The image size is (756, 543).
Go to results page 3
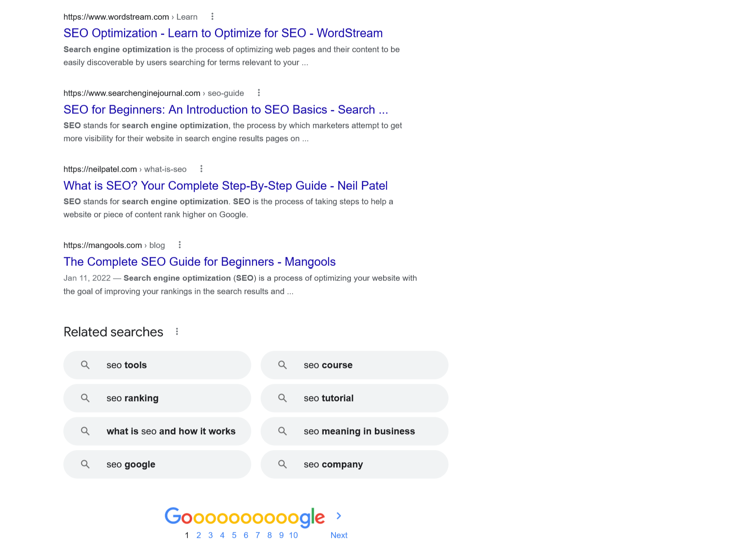click(x=211, y=535)
